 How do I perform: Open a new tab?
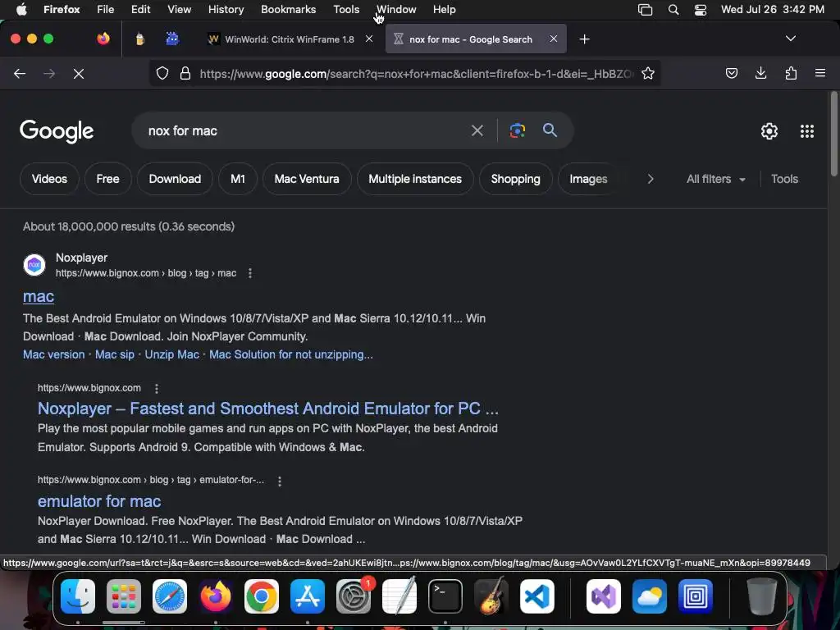584,39
